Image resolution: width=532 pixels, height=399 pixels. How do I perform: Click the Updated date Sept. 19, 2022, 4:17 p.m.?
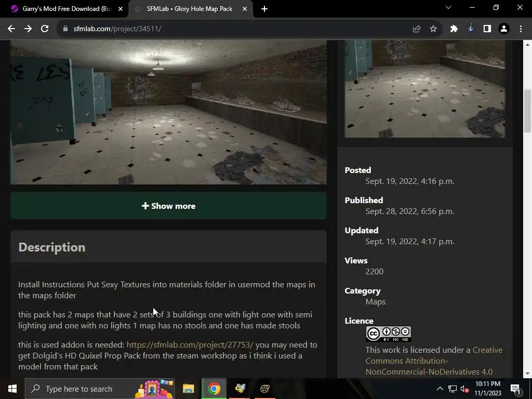409,242
